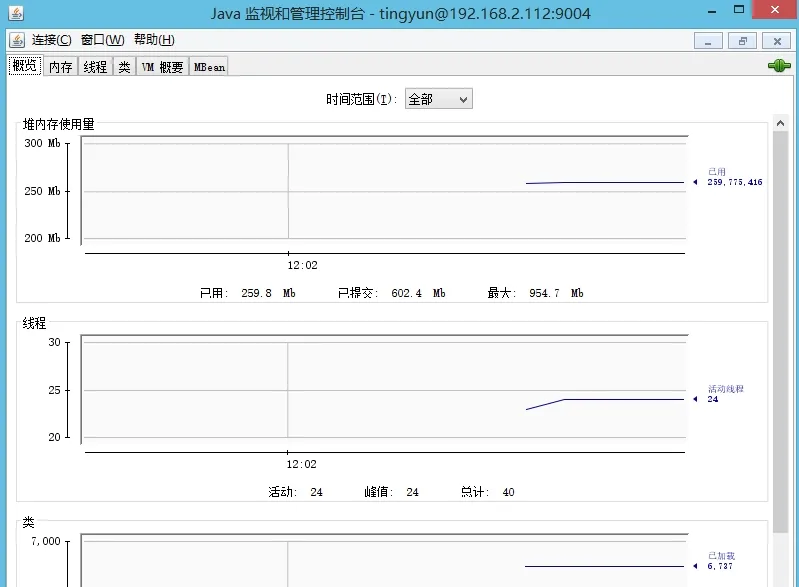Switch to the 概览 tab
The width and height of the screenshot is (799, 587).
point(25,66)
